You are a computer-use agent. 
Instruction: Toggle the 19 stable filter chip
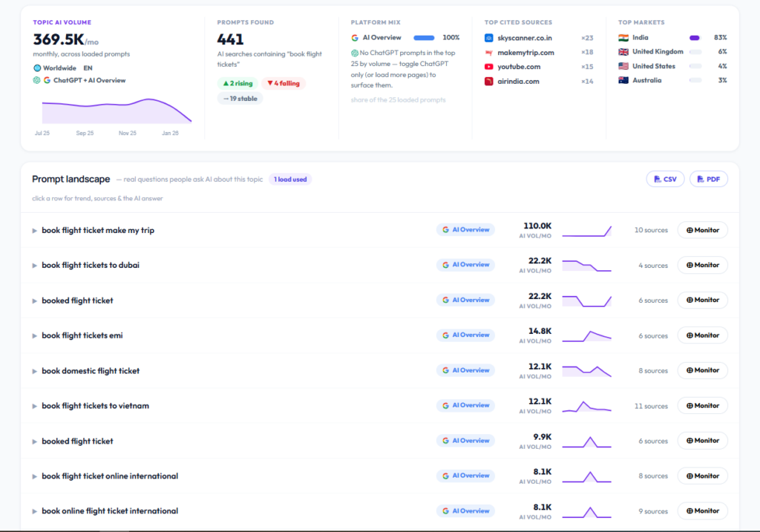(x=240, y=99)
